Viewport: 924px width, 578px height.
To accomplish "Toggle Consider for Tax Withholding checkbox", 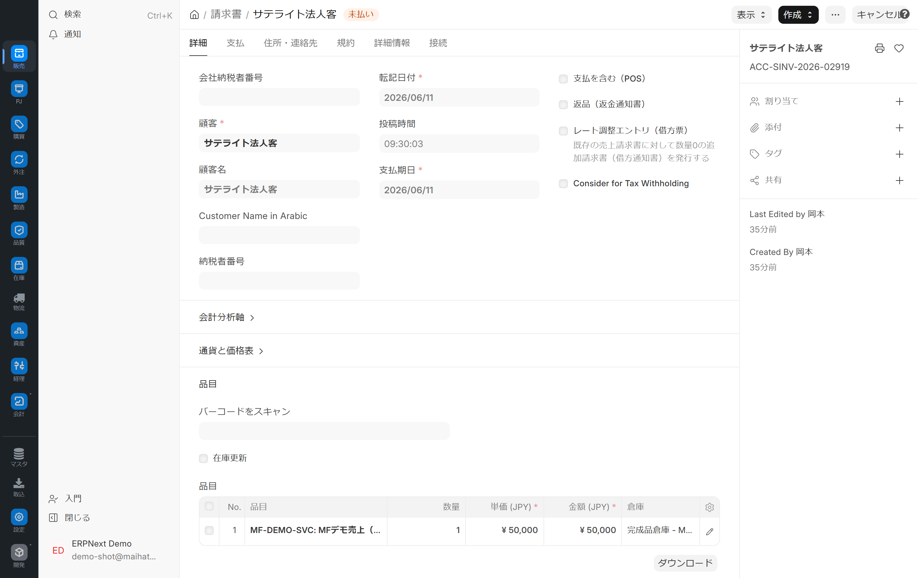I will pos(563,183).
